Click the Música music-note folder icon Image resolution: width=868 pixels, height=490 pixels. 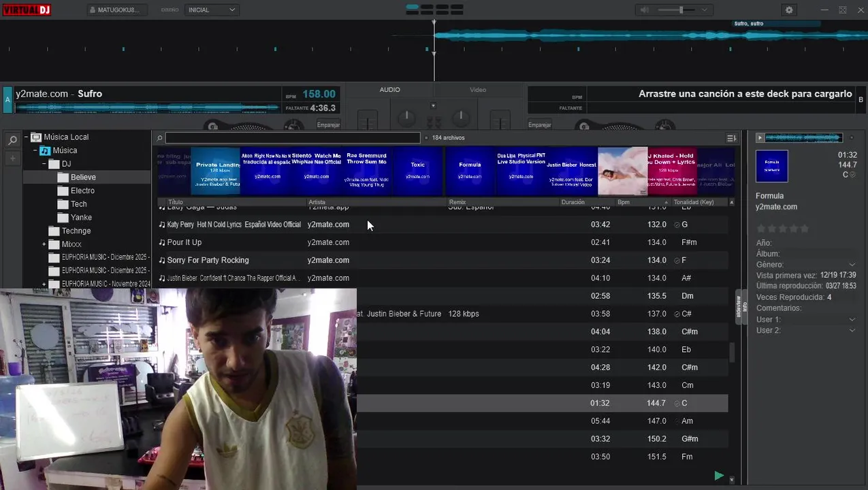point(45,150)
